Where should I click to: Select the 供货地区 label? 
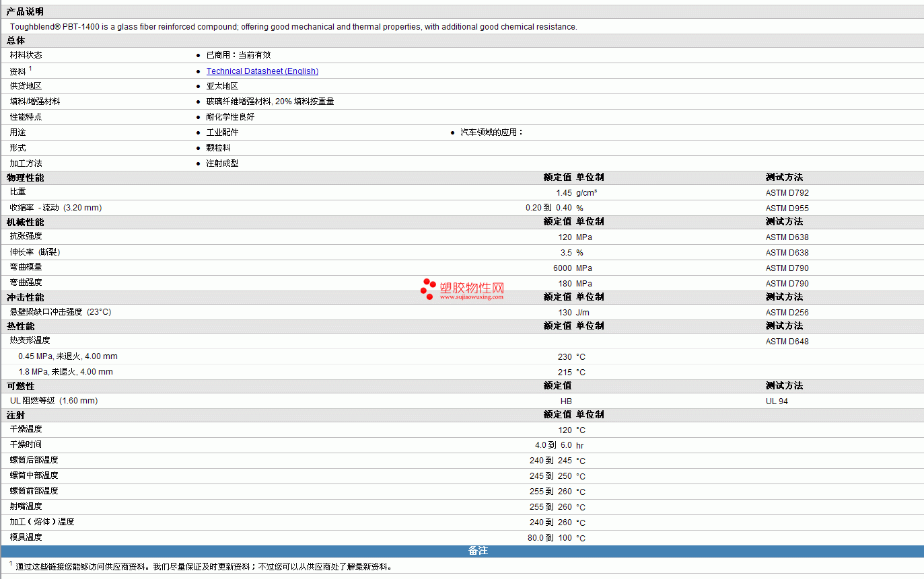click(26, 86)
